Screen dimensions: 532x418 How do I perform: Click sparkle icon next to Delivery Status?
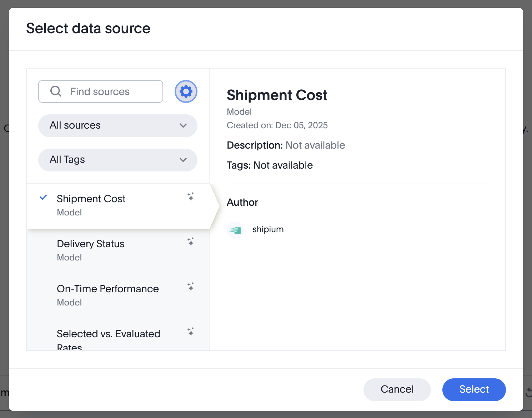191,242
